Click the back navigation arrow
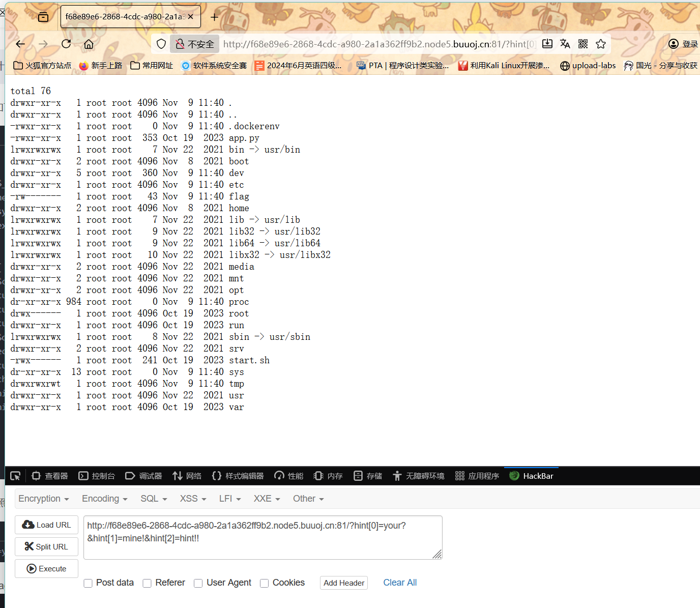The image size is (700, 608). (x=20, y=44)
